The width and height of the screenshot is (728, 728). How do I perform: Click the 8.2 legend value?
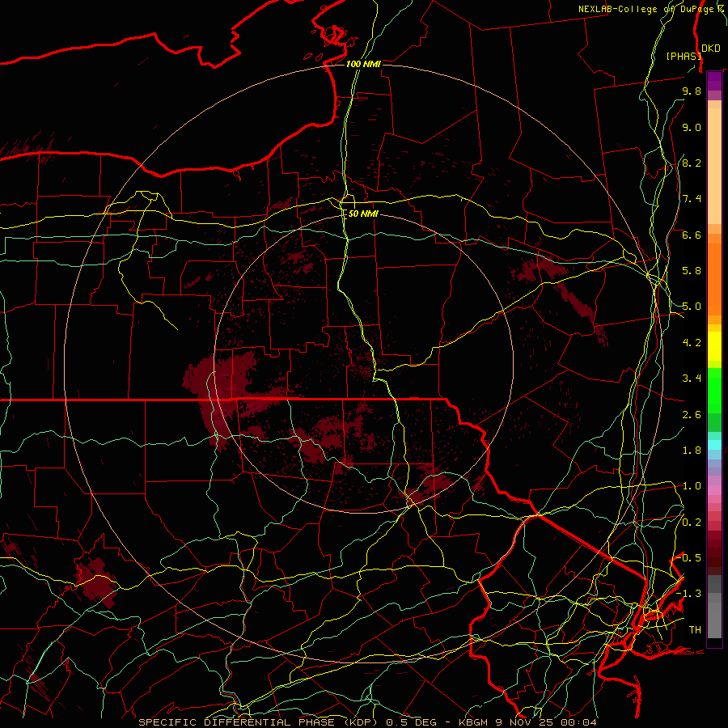pyautogui.click(x=692, y=163)
